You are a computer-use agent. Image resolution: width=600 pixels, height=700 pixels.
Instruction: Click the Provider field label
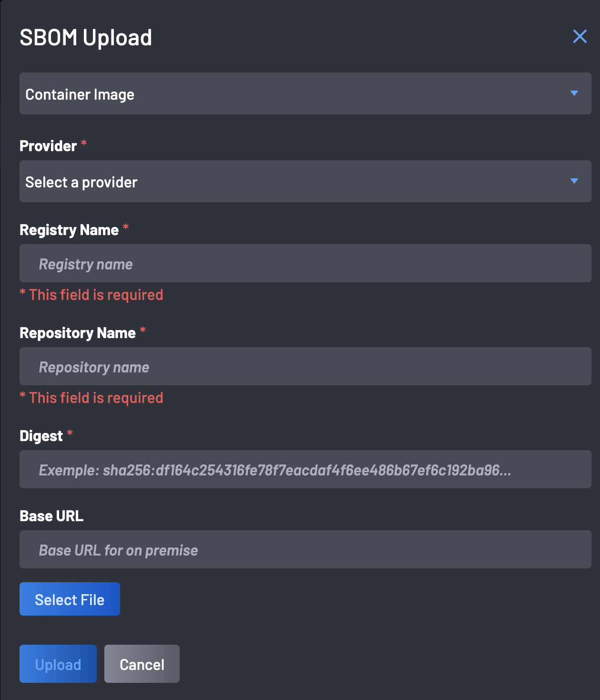[48, 146]
